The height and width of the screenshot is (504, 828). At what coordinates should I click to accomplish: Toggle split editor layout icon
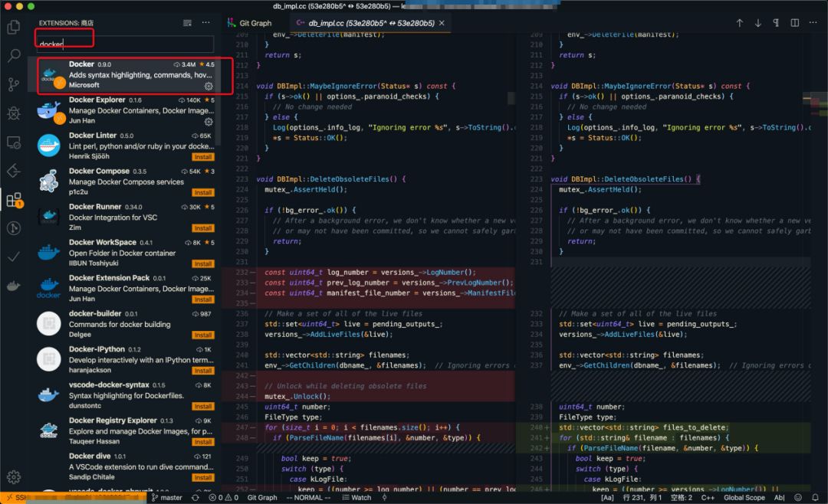click(795, 23)
